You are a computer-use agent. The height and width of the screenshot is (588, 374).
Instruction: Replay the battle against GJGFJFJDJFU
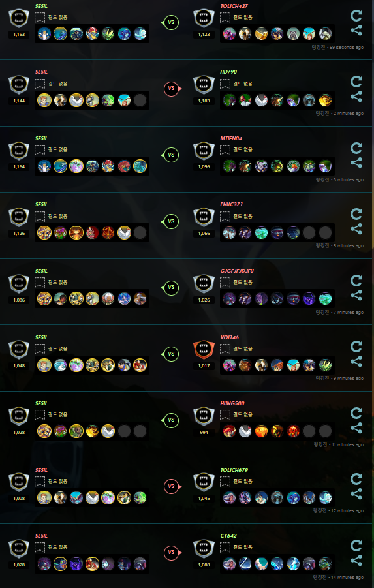pyautogui.click(x=356, y=281)
